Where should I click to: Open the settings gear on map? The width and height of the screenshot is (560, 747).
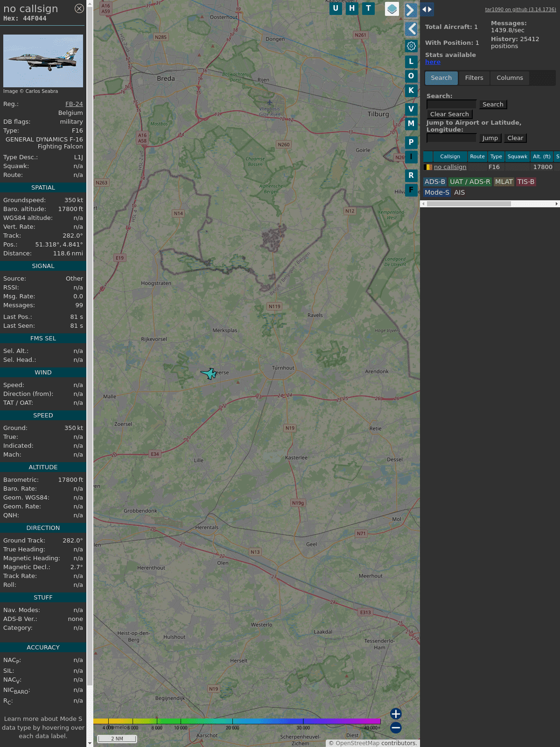pos(411,46)
